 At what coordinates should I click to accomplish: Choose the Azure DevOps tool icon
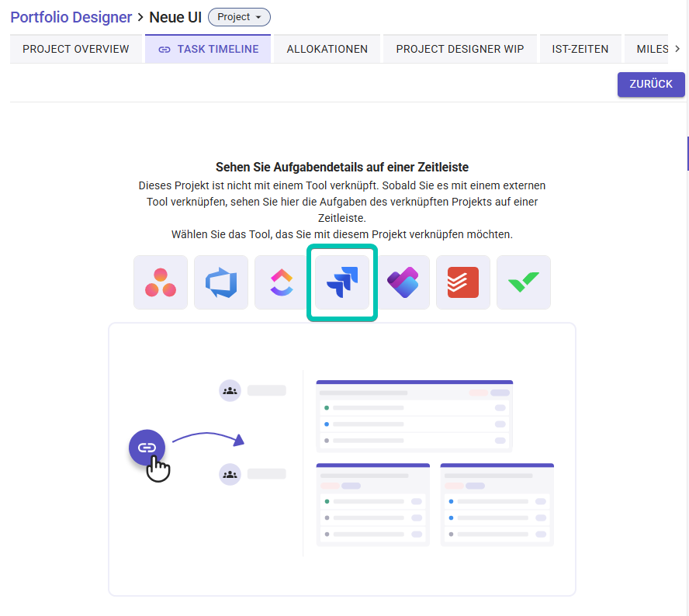click(x=221, y=282)
